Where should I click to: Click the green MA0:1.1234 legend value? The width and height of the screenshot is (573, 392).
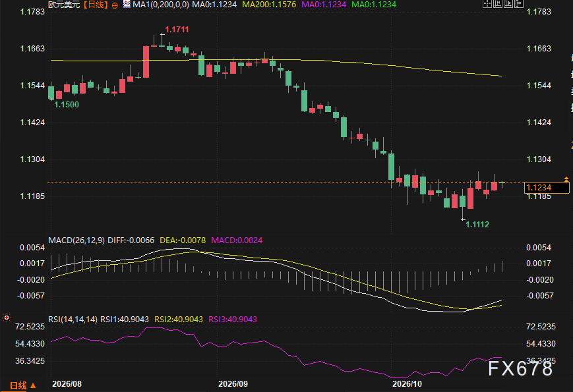374,5
